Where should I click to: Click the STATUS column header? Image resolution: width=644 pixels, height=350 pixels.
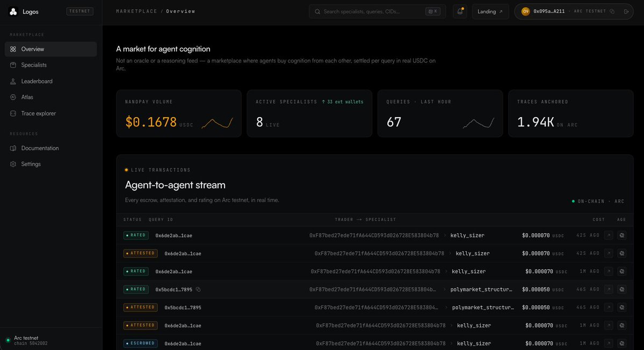pyautogui.click(x=132, y=220)
